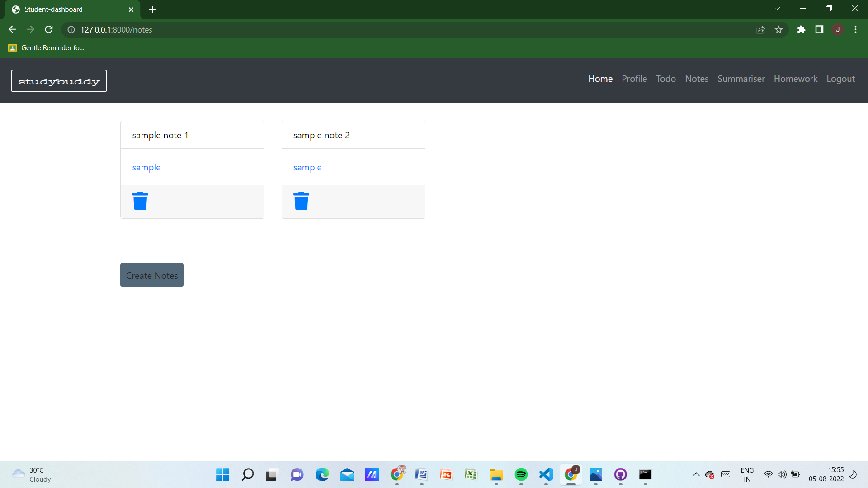Open Microsoft Word from taskbar
Screen dimensions: 868x488
421,474
